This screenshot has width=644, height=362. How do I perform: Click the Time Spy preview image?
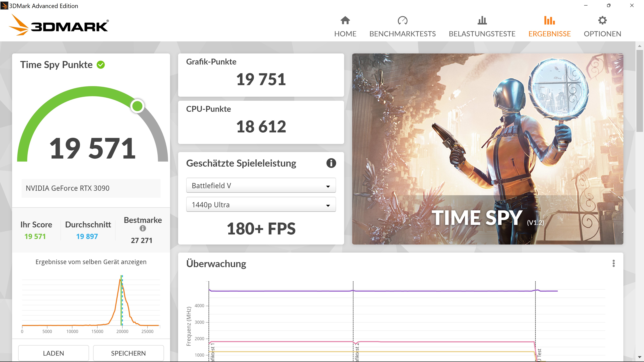(x=488, y=149)
